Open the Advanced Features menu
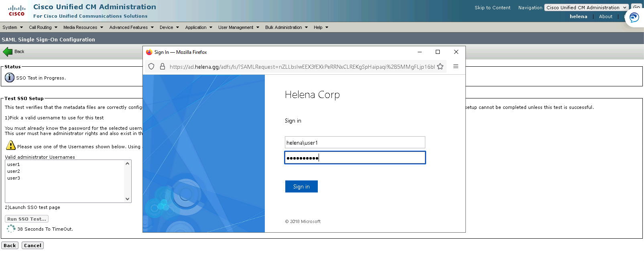The width and height of the screenshot is (644, 262). (x=131, y=27)
